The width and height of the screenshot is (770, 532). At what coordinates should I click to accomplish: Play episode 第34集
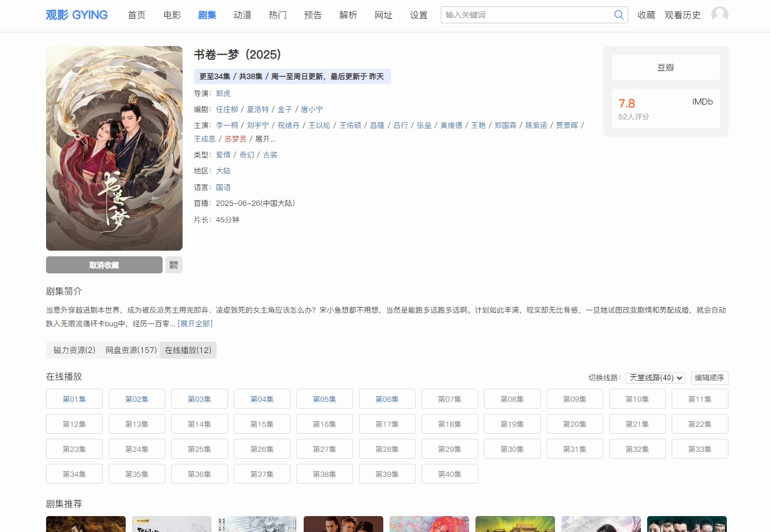point(74,474)
